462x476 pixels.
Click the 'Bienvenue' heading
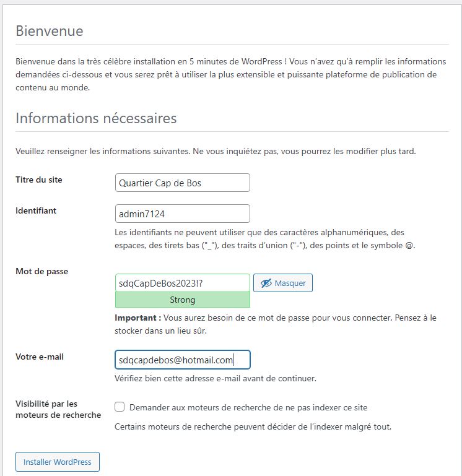(50, 31)
